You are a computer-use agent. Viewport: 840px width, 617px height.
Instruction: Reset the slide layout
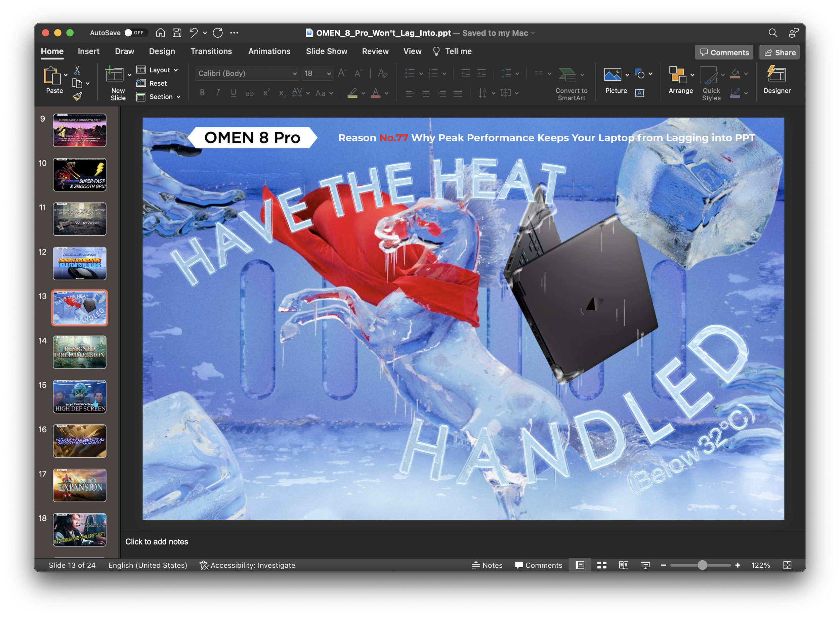[x=151, y=83]
